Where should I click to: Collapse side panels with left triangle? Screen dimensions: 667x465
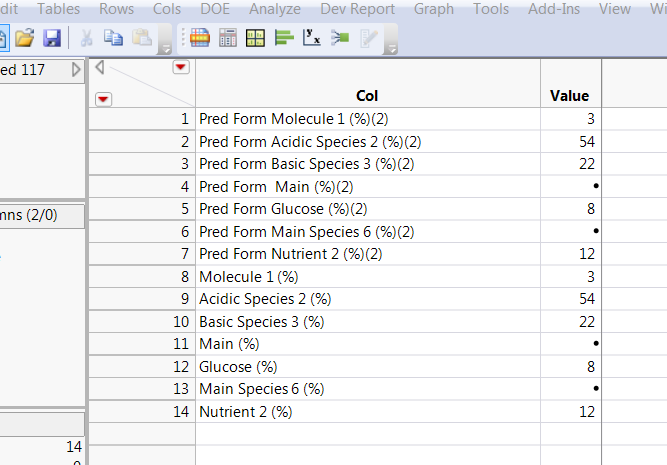[100, 67]
